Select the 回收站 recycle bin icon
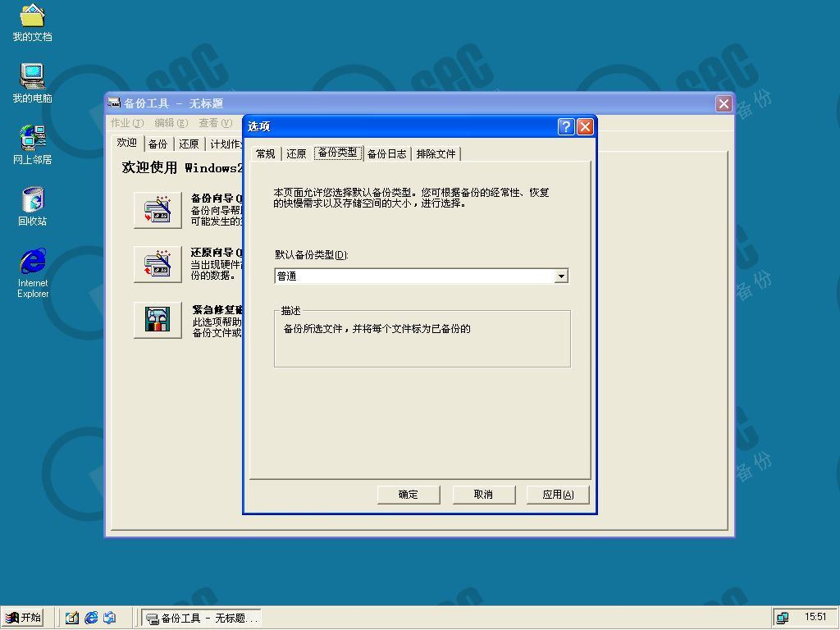This screenshot has height=630, width=840. click(x=32, y=206)
